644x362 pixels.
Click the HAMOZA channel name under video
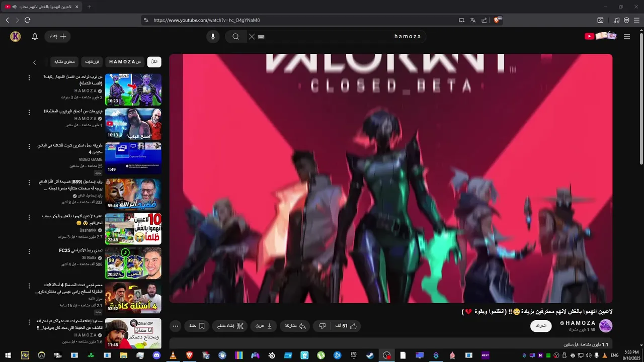point(581,323)
